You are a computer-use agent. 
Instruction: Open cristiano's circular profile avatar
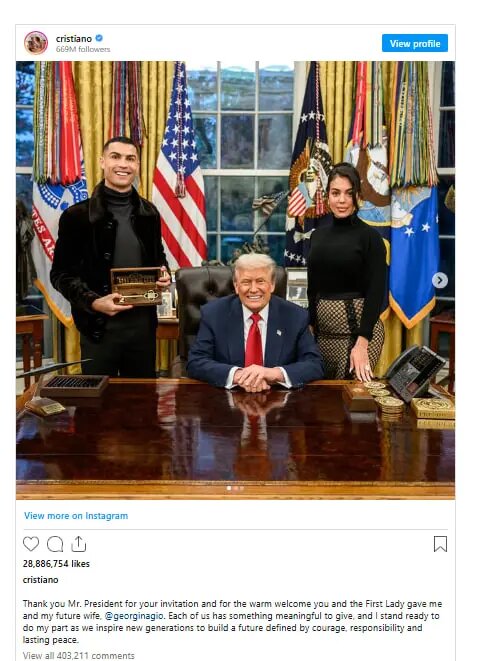click(36, 43)
